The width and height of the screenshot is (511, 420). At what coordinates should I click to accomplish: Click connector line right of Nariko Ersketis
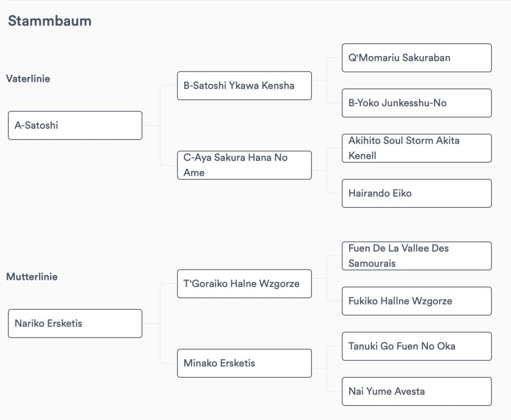[x=151, y=324]
